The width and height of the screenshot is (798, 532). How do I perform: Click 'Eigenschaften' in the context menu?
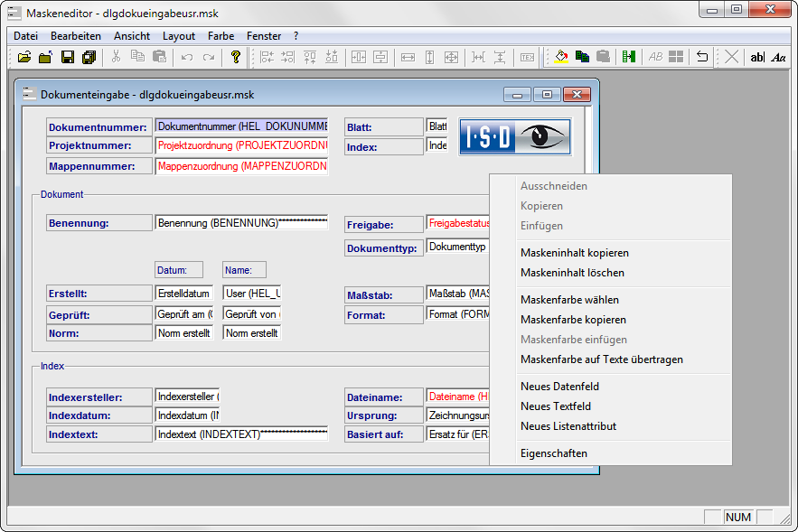tap(553, 453)
